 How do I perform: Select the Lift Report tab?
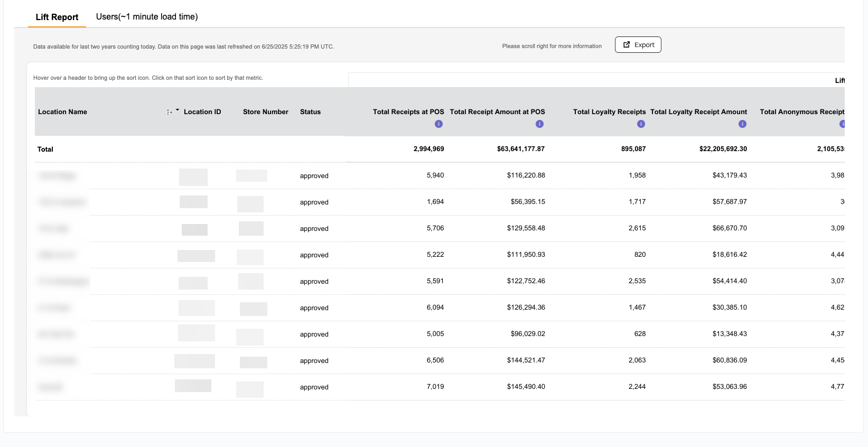coord(57,17)
